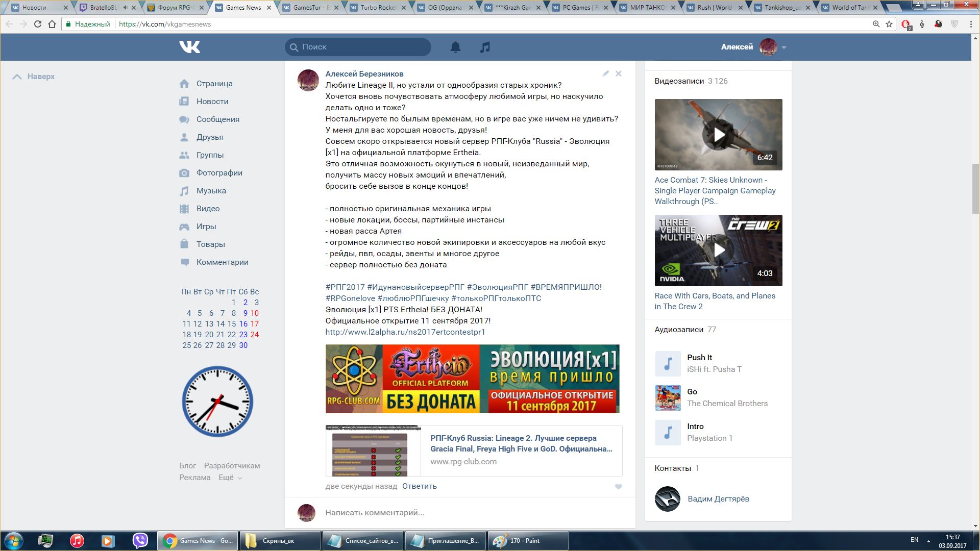This screenshot has height=551, width=980.
Task: Open contact Вадим Дегтярёв
Action: [718, 499]
